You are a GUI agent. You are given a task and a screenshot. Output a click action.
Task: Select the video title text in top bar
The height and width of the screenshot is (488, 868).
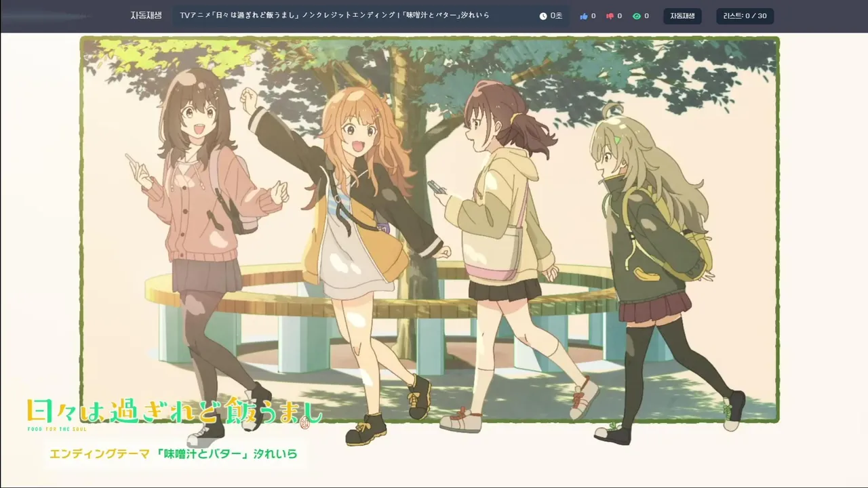tap(335, 16)
